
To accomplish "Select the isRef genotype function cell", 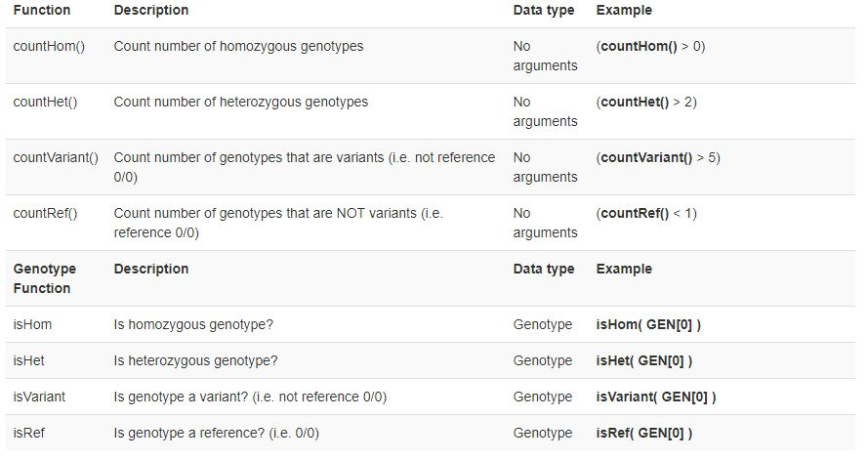I will pyautogui.click(x=29, y=434).
